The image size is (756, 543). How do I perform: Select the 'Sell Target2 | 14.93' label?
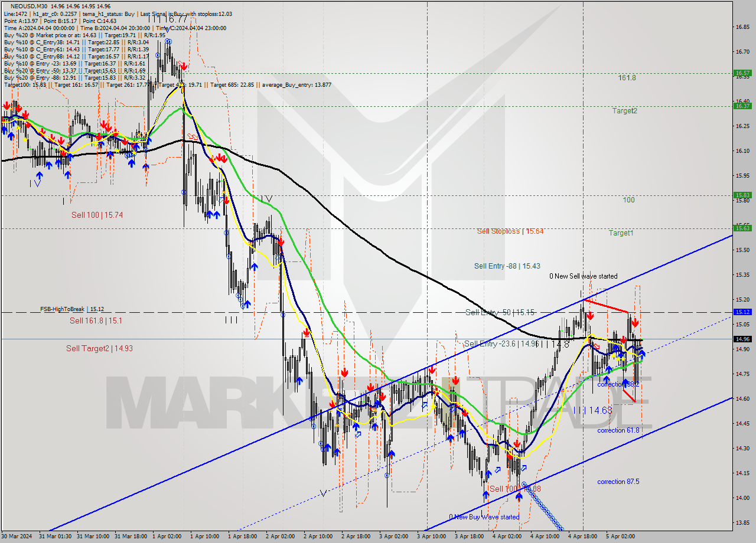pos(99,348)
